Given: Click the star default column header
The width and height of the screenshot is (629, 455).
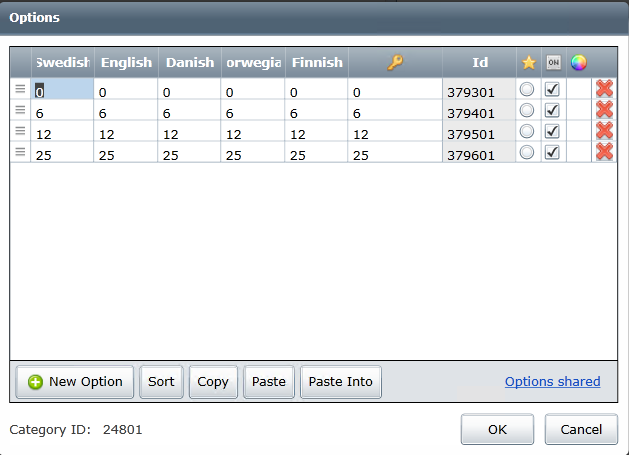Looking at the screenshot, I should pyautogui.click(x=528, y=62).
